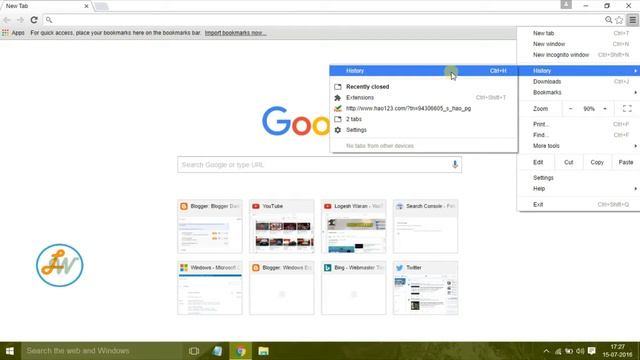Click Cut in the Edit row
640x360 pixels.
569,162
